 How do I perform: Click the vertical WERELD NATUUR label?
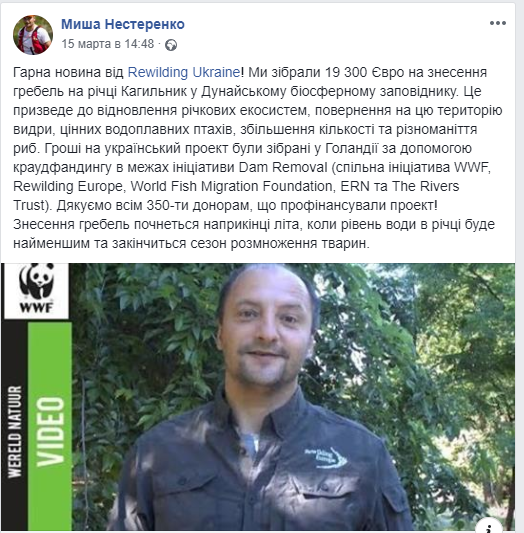[x=15, y=431]
